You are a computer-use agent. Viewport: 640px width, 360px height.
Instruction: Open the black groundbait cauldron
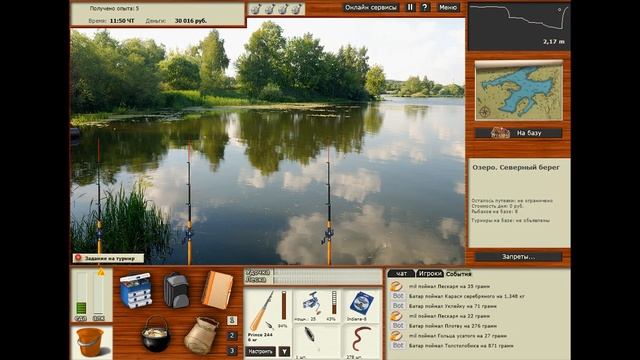tap(156, 334)
